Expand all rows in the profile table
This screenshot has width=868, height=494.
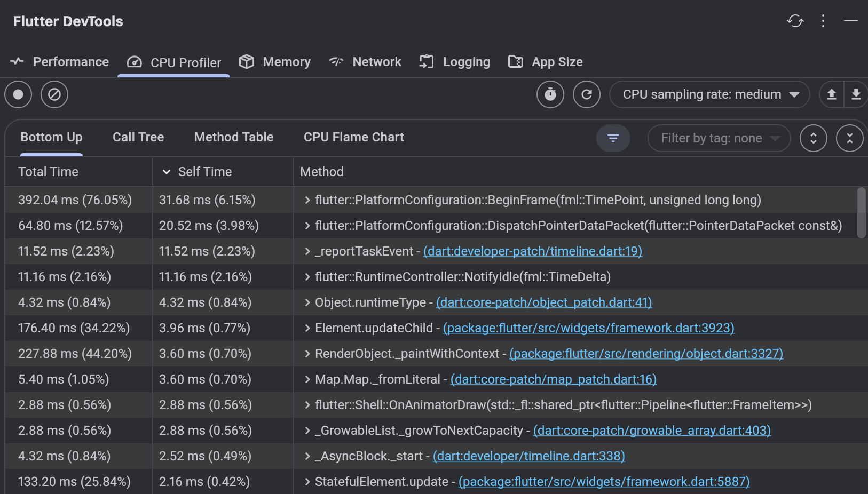(x=813, y=138)
